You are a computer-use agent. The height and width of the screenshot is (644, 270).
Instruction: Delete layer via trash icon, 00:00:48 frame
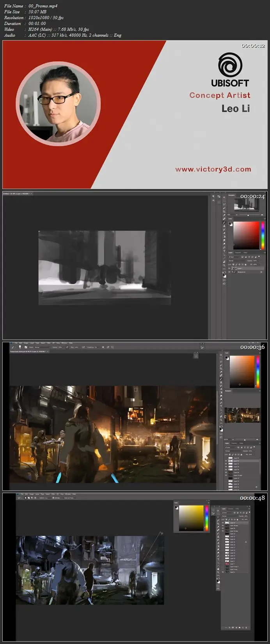(246, 628)
